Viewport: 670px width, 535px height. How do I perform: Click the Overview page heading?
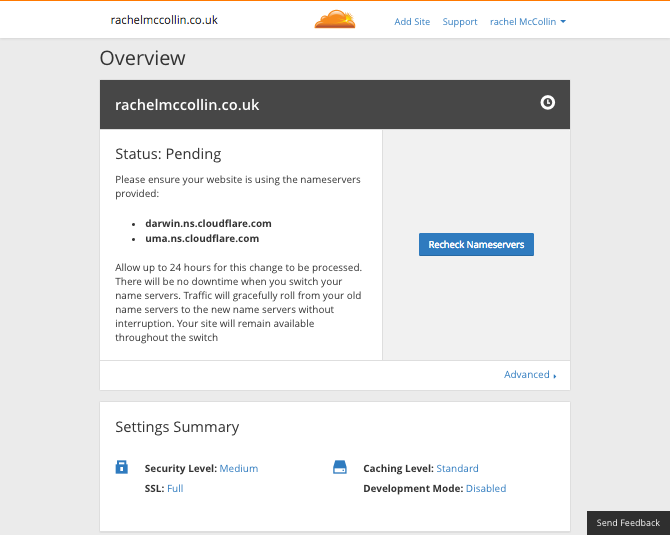(143, 58)
